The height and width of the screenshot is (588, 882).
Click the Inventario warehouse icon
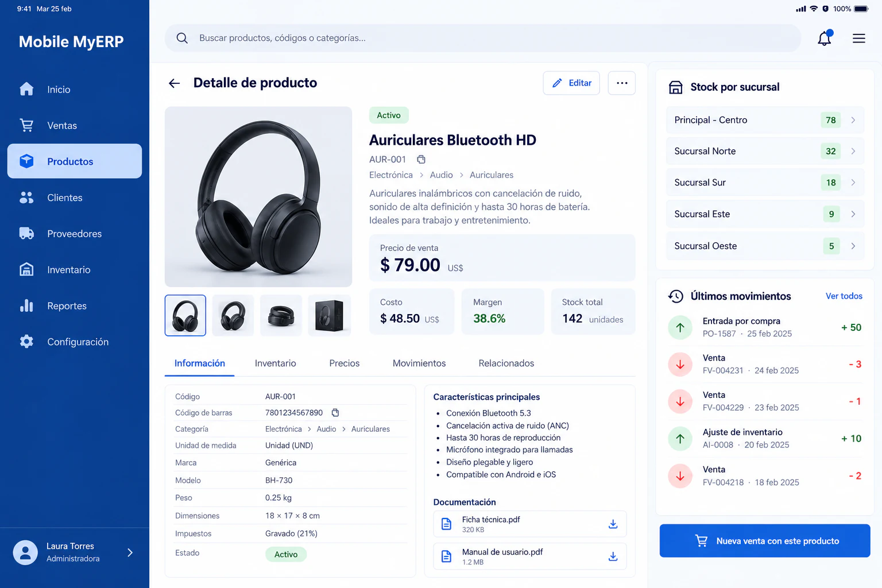[x=26, y=269]
